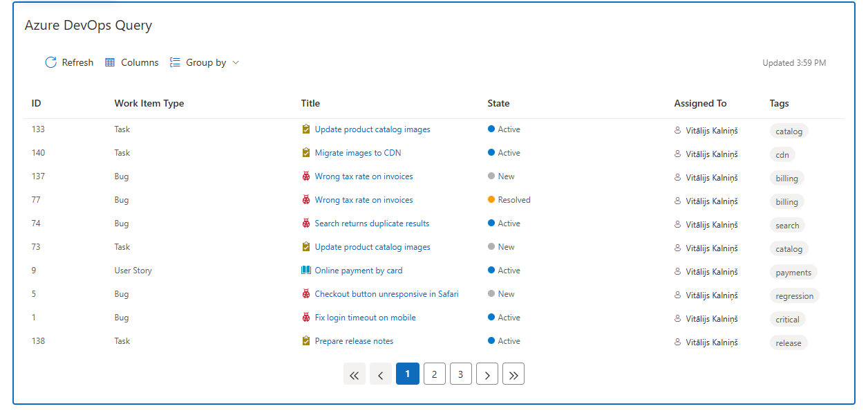Click the person icon in row ID 133
Screen dimensions: 868x411
678,130
